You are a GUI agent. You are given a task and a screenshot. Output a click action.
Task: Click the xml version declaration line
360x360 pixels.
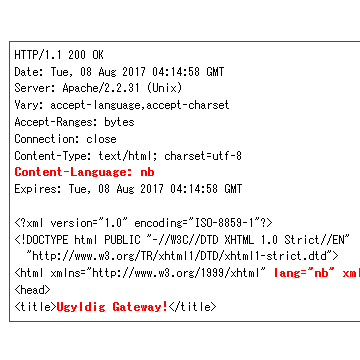[x=143, y=223]
